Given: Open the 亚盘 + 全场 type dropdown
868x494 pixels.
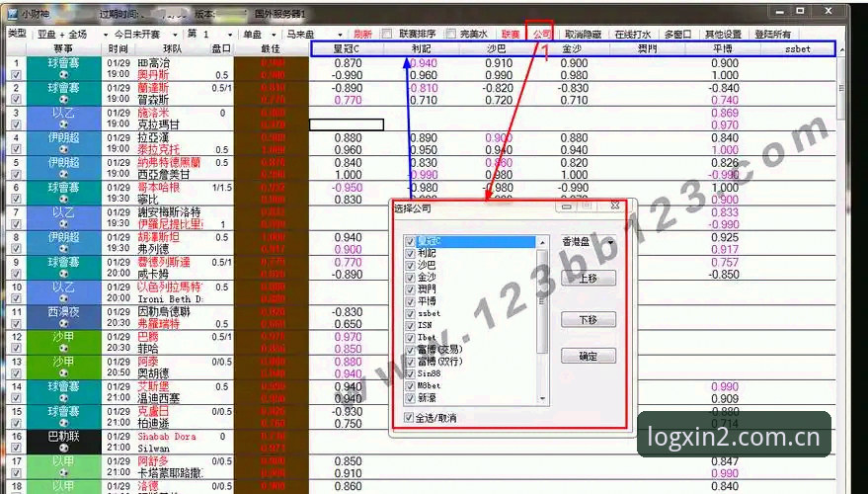Looking at the screenshot, I should coord(106,35).
